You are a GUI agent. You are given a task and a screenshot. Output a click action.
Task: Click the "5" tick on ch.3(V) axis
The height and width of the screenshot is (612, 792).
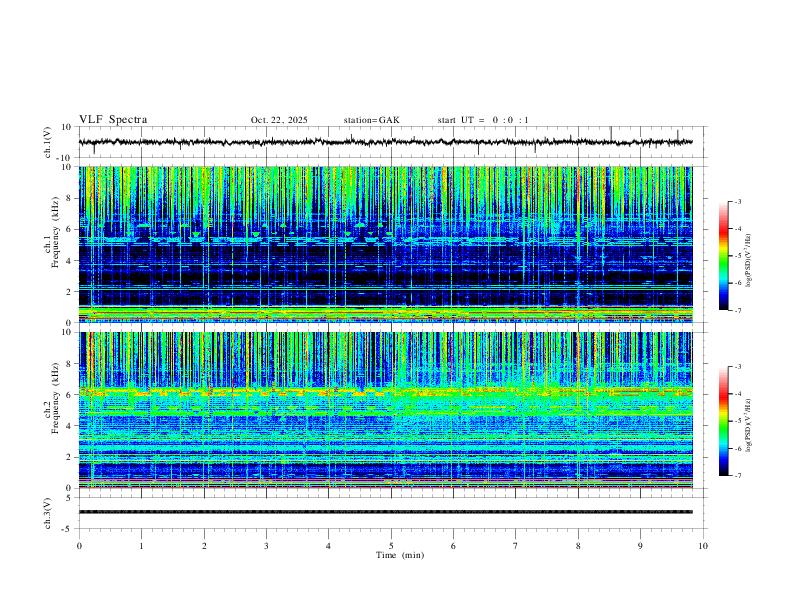pyautogui.click(x=69, y=498)
